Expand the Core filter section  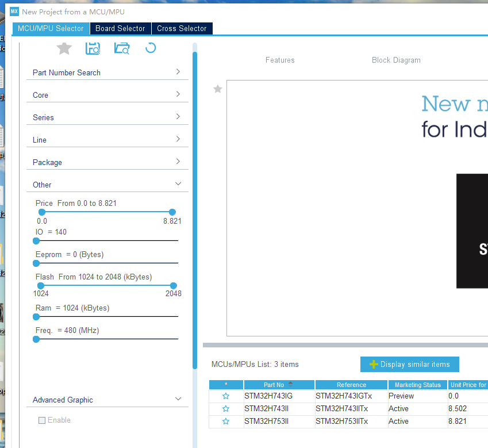107,95
